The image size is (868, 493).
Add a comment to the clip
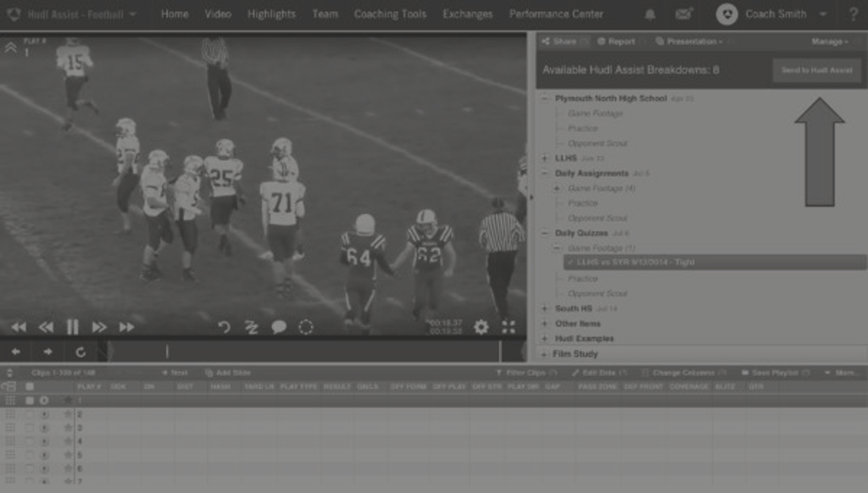click(279, 327)
